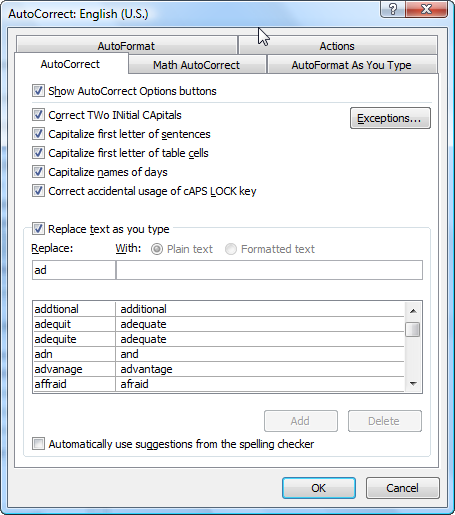This screenshot has height=515, width=455.
Task: Enable Automatically use suggestions from spelling checker
Action: (x=38, y=444)
